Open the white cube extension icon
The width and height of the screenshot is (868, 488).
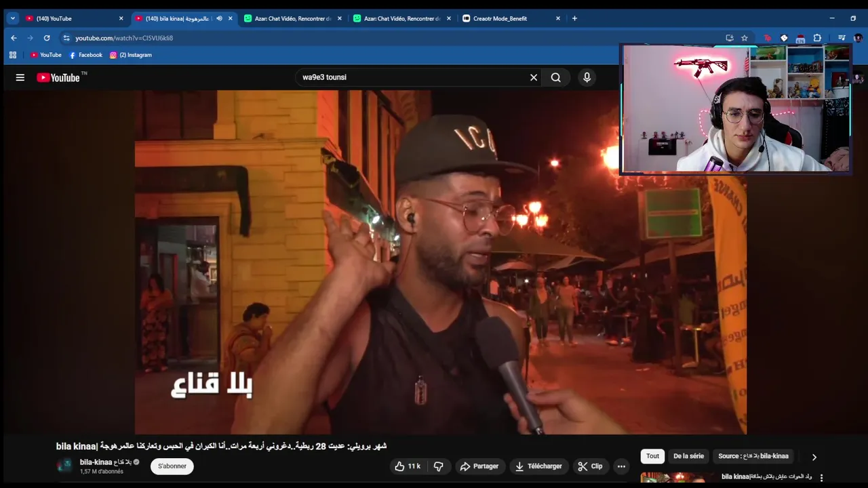coord(784,38)
